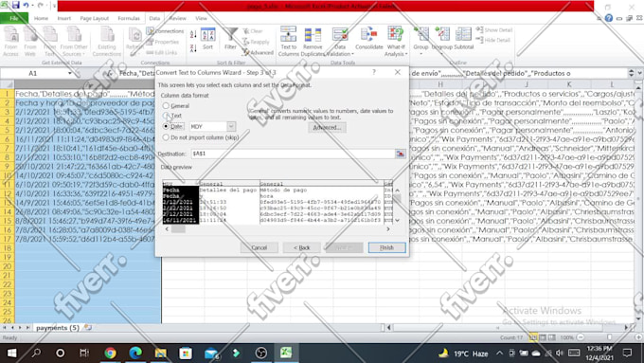This screenshot has height=363, width=644.
Task: Click the Remove Duplicates icon
Action: point(313,41)
